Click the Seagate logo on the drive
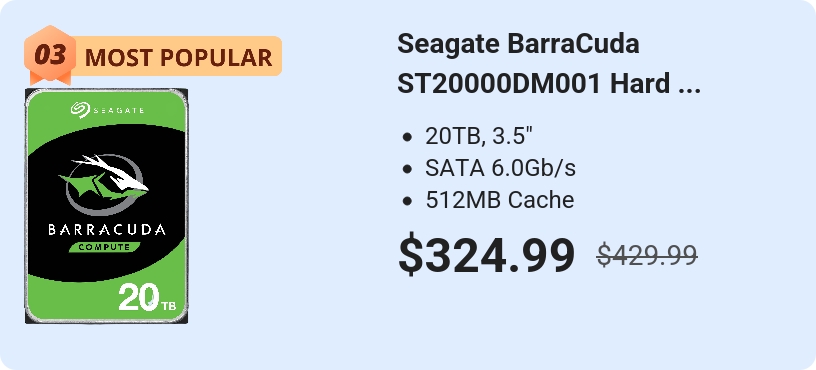Viewport: 816px width, 370px height. click(x=108, y=109)
